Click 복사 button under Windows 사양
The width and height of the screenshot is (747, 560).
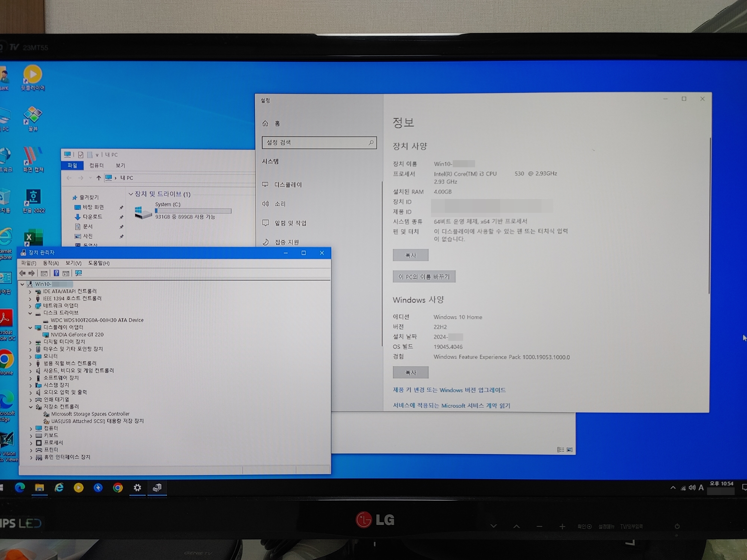[411, 372]
